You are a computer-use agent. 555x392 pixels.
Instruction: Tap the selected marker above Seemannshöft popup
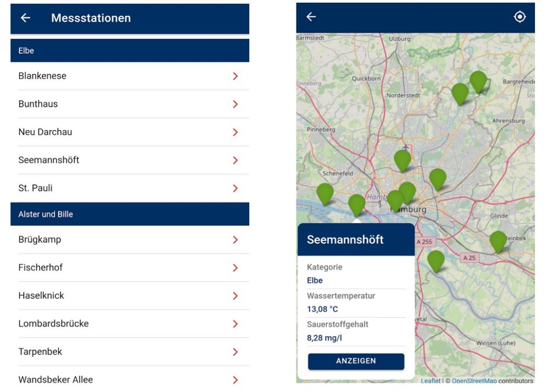point(357,205)
